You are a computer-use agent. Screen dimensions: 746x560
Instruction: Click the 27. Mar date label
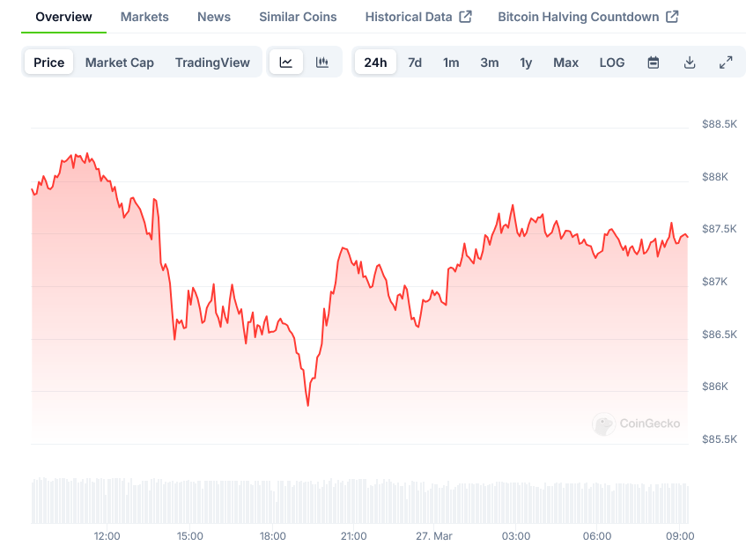click(434, 536)
